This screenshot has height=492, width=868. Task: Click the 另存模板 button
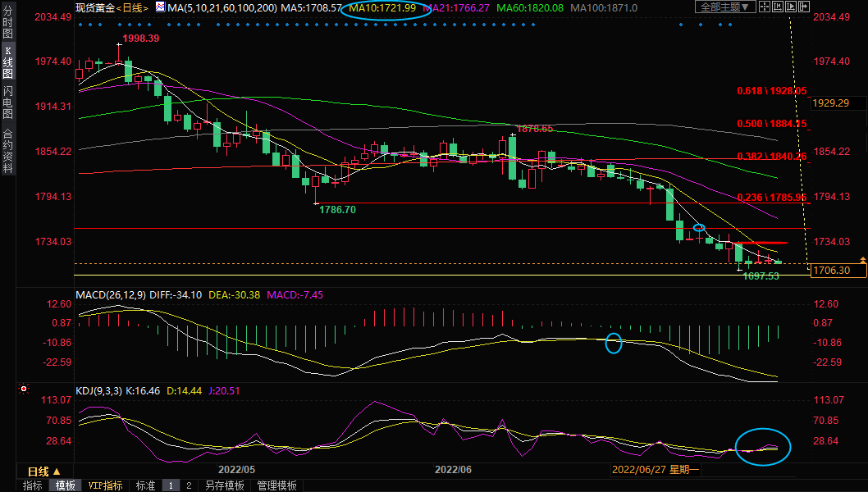[x=224, y=485]
